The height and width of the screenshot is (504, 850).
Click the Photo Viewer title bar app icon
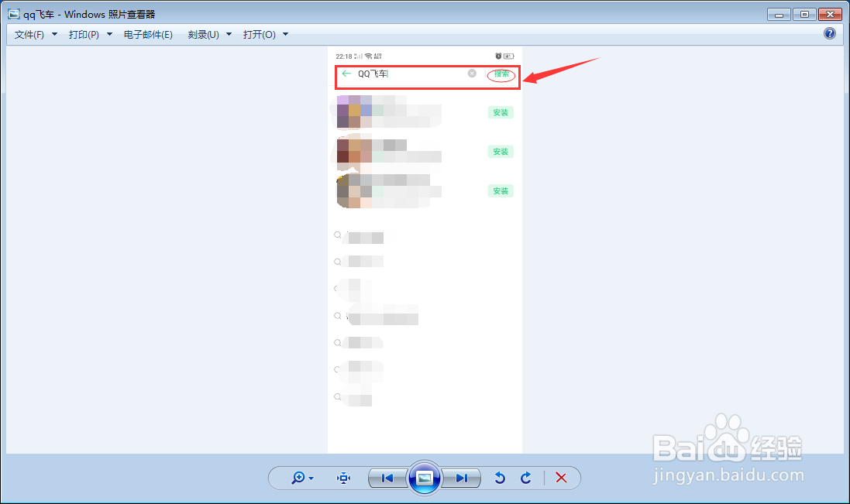14,14
